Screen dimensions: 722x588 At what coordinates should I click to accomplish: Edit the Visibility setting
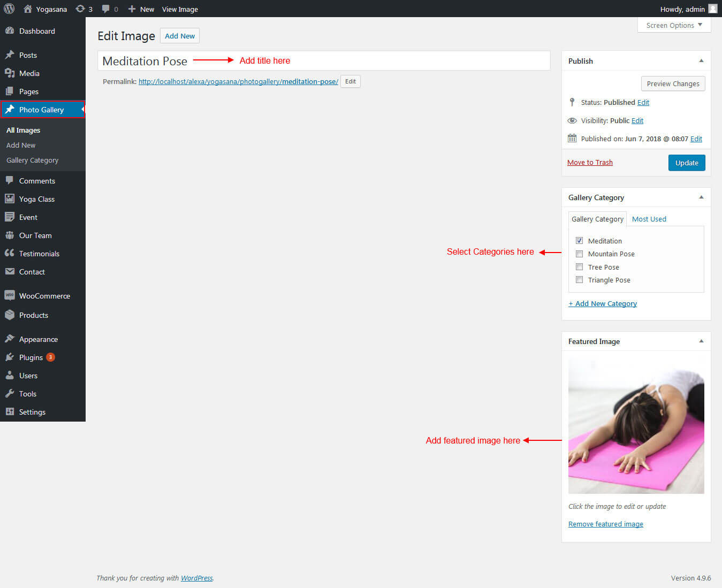[637, 120]
